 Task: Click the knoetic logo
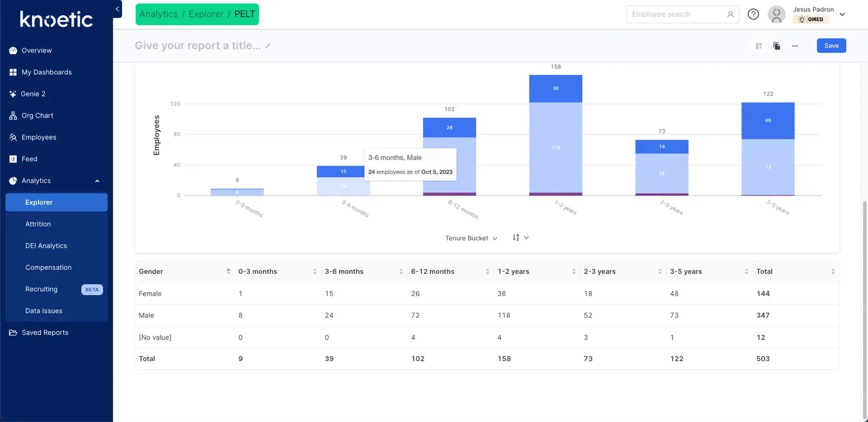[56, 20]
